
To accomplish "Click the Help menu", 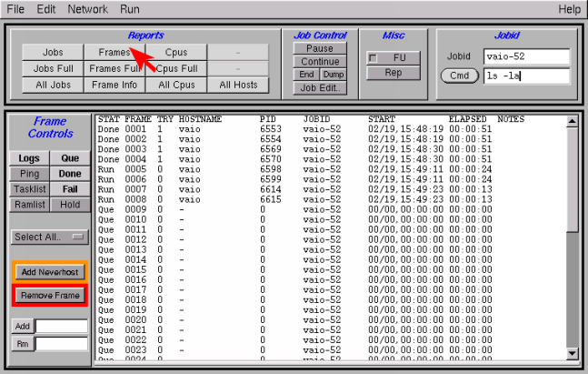I will (569, 8).
